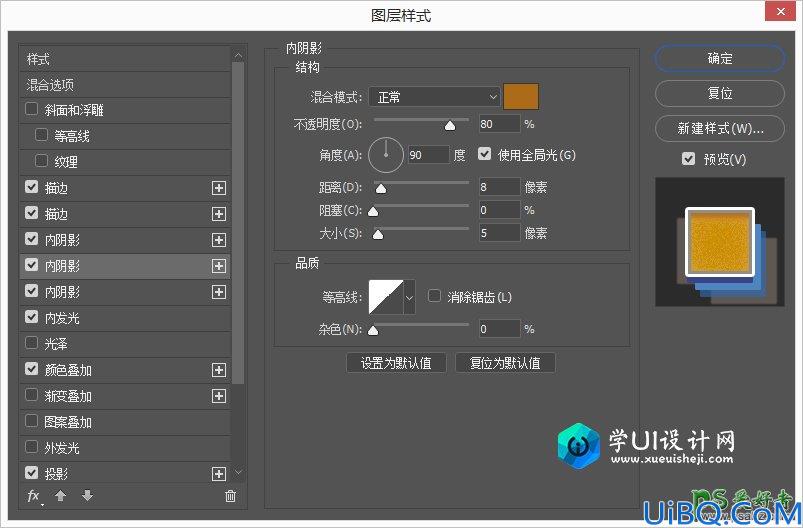Select the 图案叠加 effect row
The width and height of the screenshot is (803, 528).
[x=125, y=422]
